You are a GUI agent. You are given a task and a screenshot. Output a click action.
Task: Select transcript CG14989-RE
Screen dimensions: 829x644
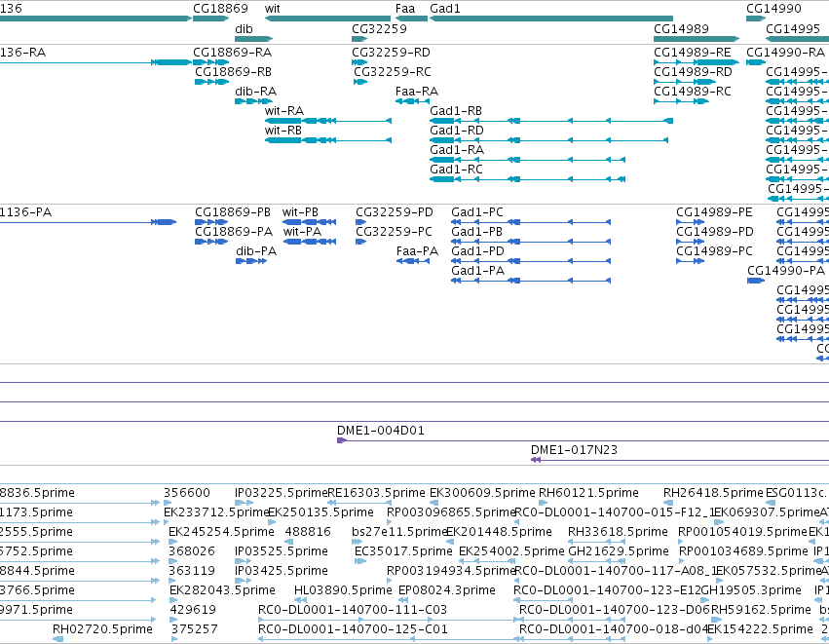pyautogui.click(x=697, y=62)
